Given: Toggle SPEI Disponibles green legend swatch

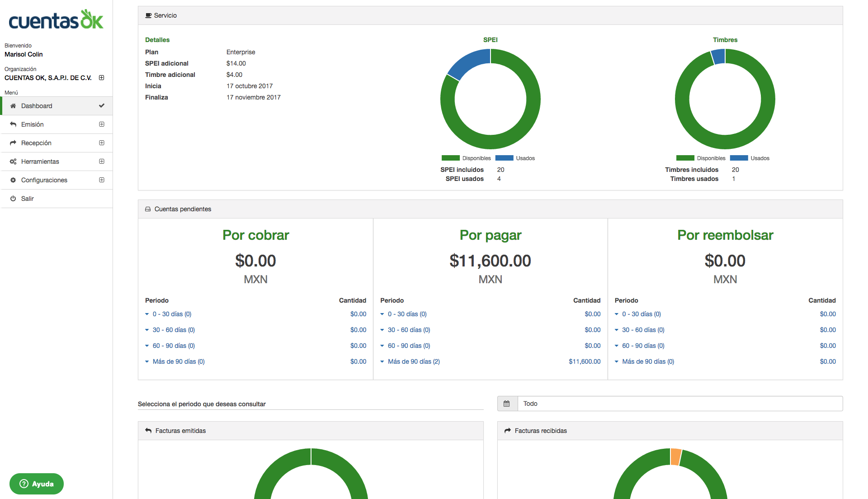Looking at the screenshot, I should [x=451, y=158].
